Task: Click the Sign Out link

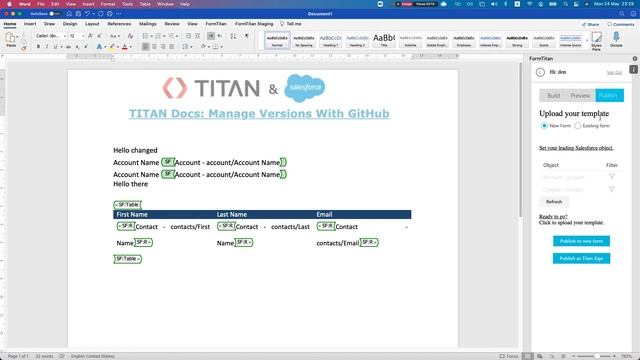Action: click(x=614, y=73)
